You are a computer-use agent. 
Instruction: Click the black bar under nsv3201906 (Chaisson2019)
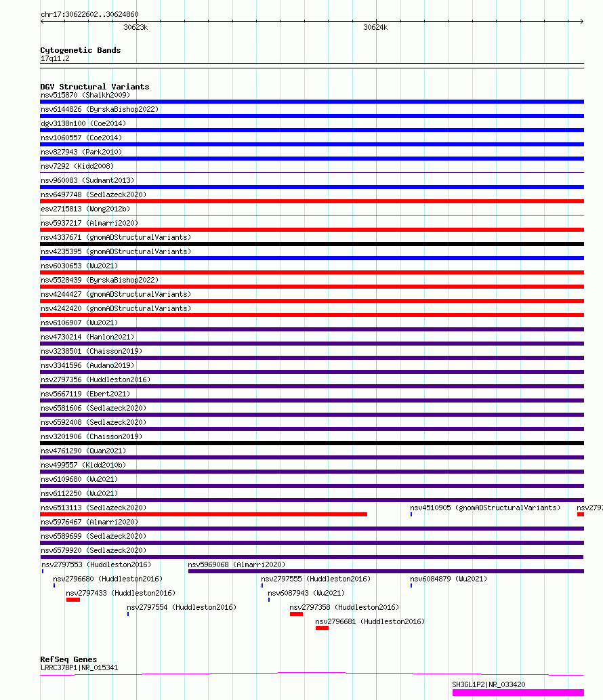312,443
